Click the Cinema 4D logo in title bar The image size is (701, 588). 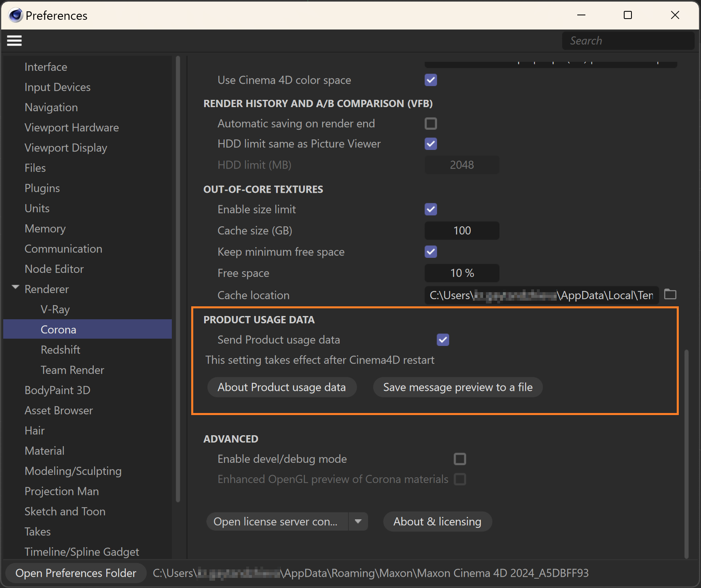[15, 15]
